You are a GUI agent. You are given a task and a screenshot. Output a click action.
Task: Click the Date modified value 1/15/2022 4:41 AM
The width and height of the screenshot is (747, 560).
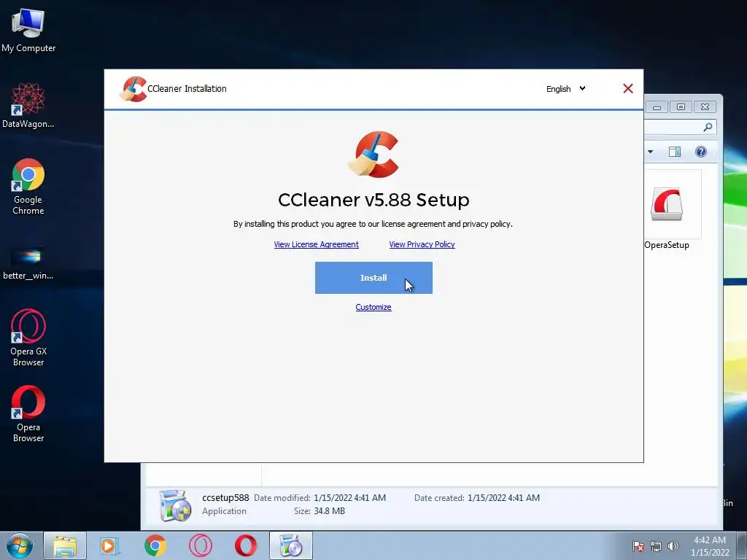point(349,497)
